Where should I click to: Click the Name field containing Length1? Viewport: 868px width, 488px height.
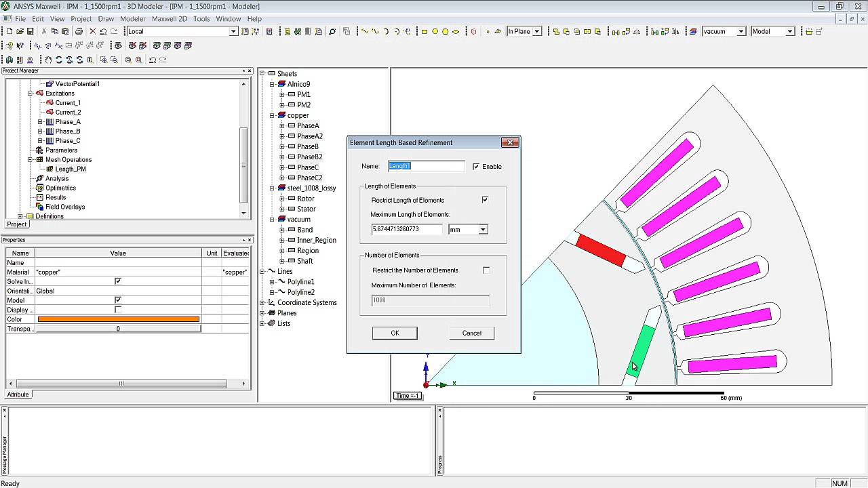(426, 166)
